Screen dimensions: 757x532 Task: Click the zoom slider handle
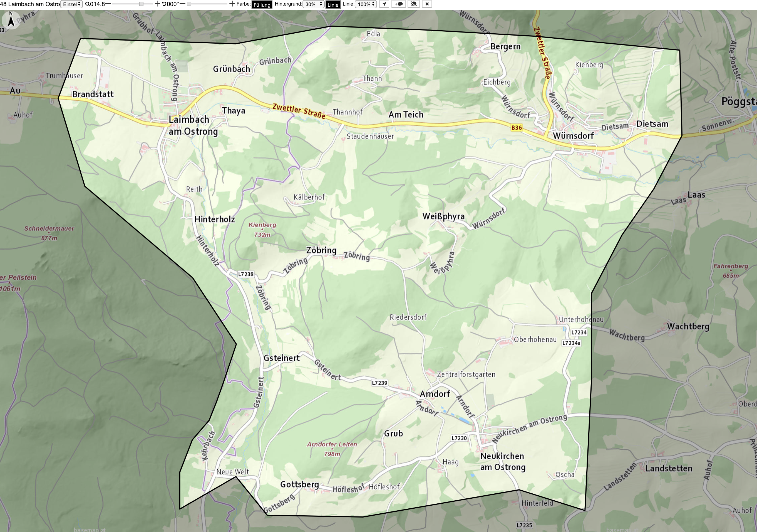(x=141, y=4)
